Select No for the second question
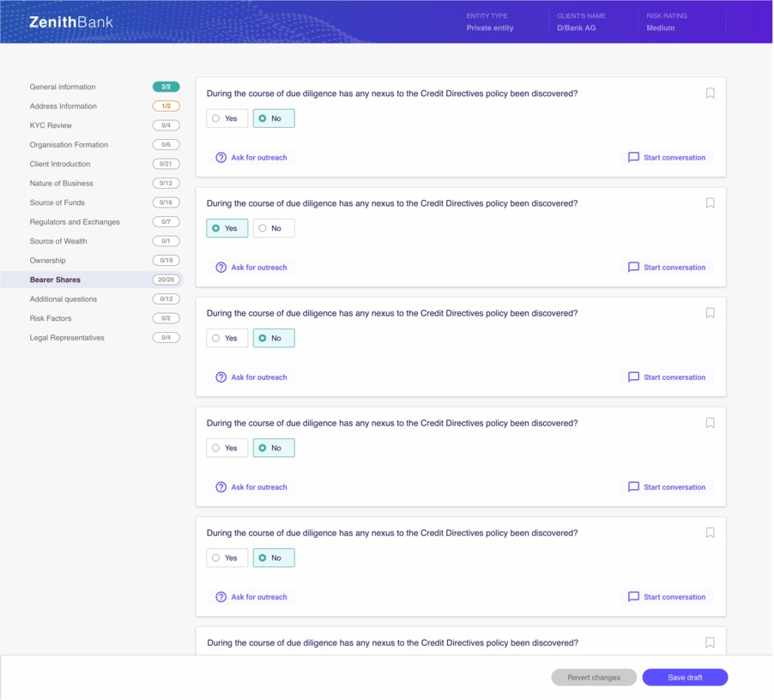The height and width of the screenshot is (700, 774). pos(274,228)
